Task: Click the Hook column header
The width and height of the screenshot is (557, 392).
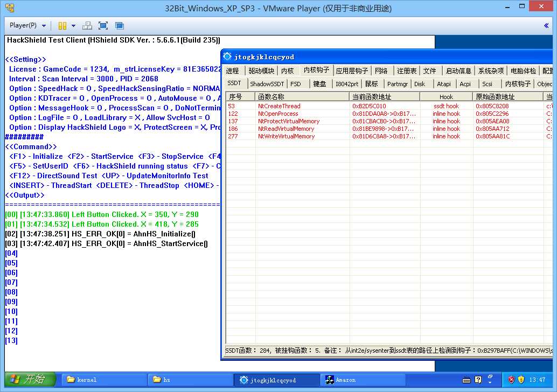Action: point(446,96)
